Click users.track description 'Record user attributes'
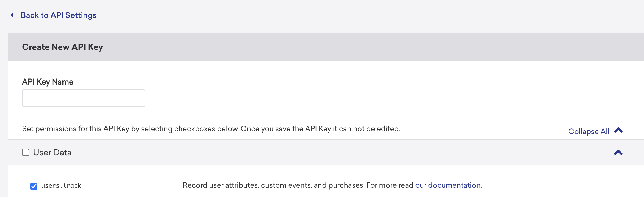The height and width of the screenshot is (197, 644). 220,185
